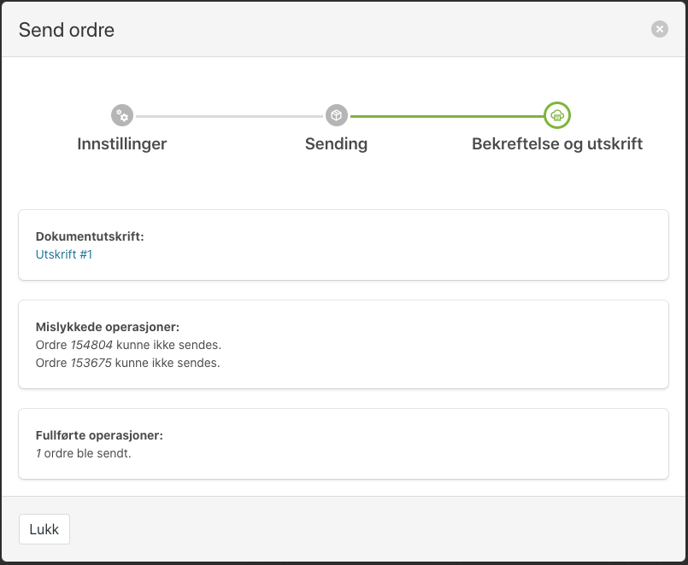Screen dimensions: 688x565
Task: Click empty space right of Utskrift #1 link
Action: click(377, 254)
